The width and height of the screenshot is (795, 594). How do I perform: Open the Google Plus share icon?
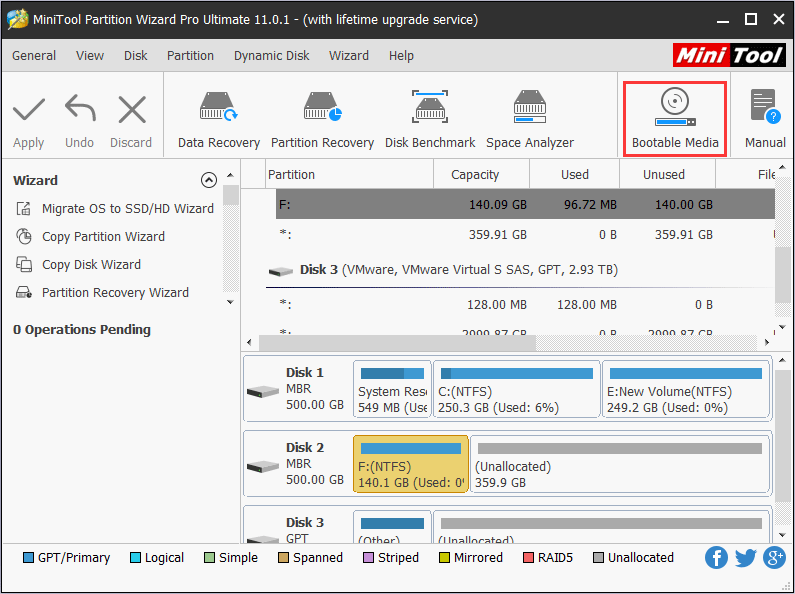click(774, 558)
